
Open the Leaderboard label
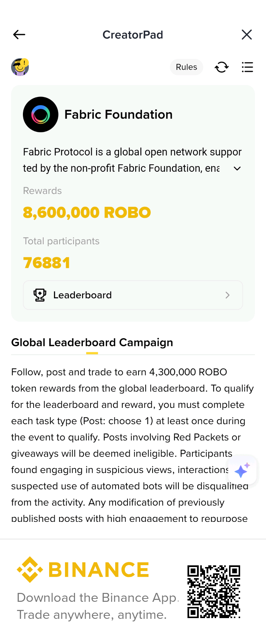[x=82, y=295]
